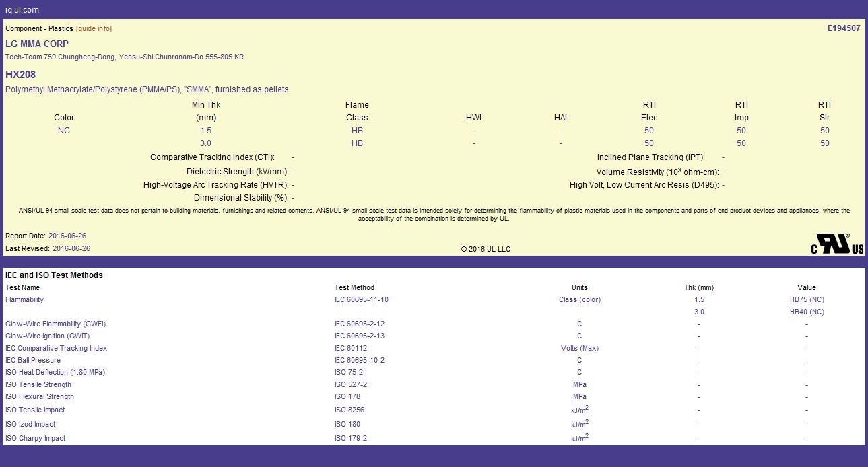Viewport: 868px width, 467px height.
Task: Click the Dimensional Stability (%) label
Action: click(241, 198)
